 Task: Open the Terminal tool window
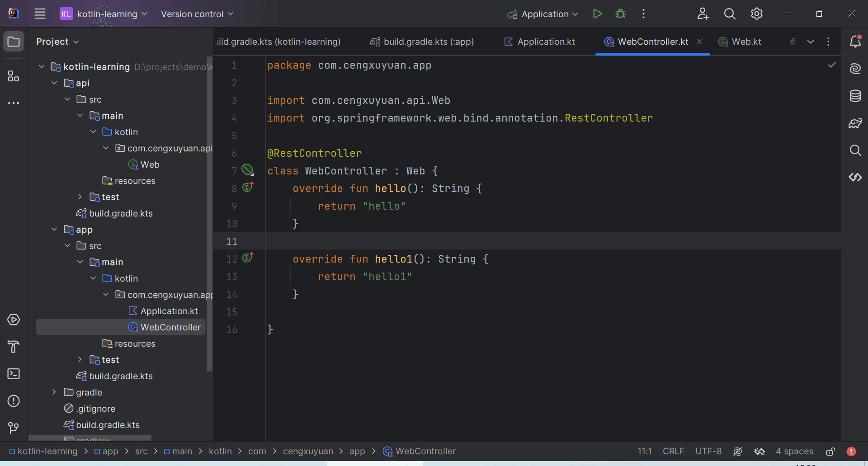pos(14,374)
